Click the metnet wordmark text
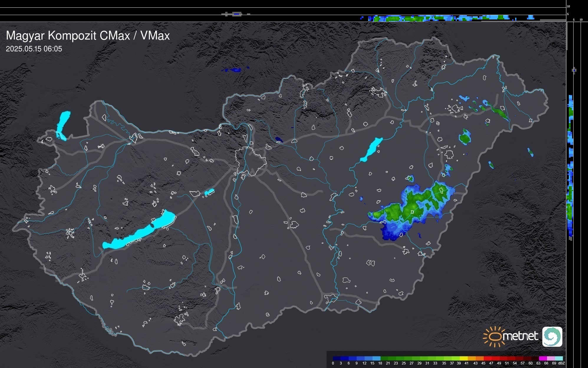The width and height of the screenshot is (588, 368). point(520,336)
